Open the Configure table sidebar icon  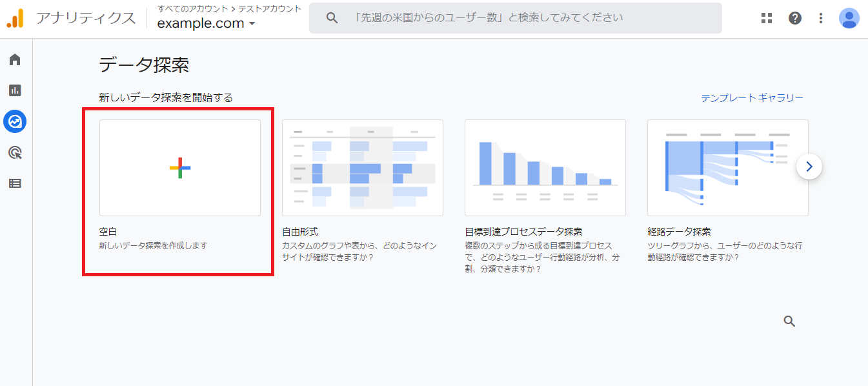(x=15, y=183)
